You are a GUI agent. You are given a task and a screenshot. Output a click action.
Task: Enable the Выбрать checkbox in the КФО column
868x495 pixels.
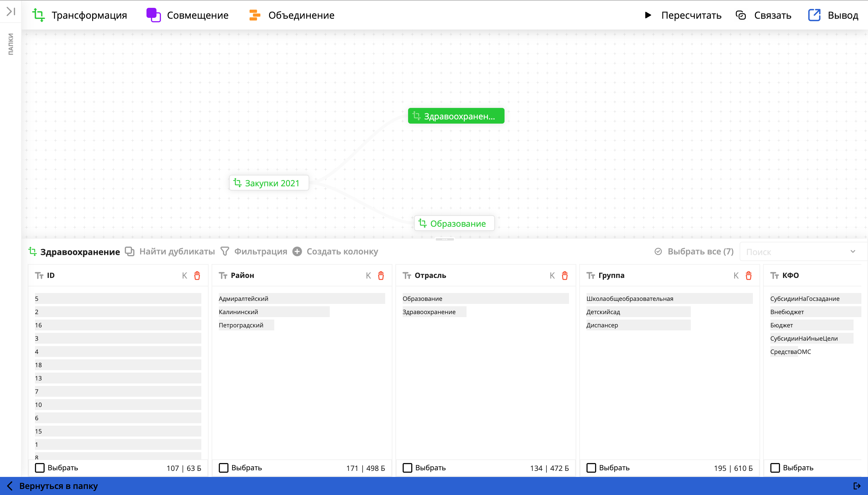point(776,468)
